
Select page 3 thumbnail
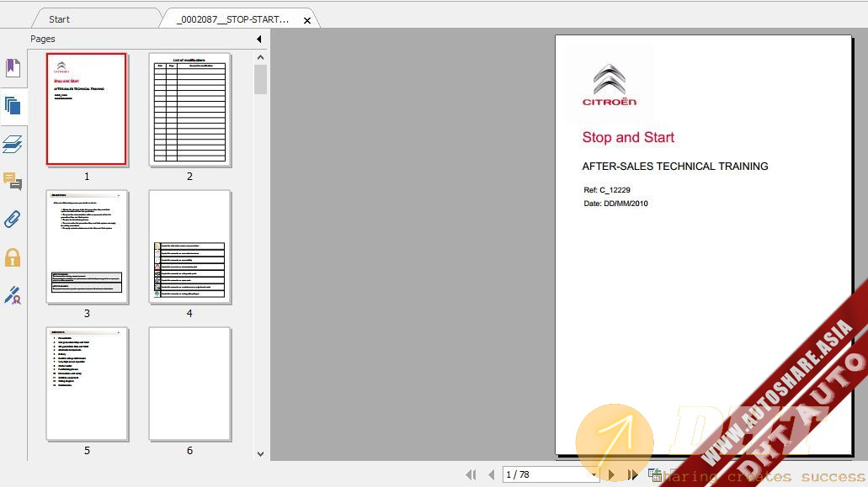coord(87,246)
